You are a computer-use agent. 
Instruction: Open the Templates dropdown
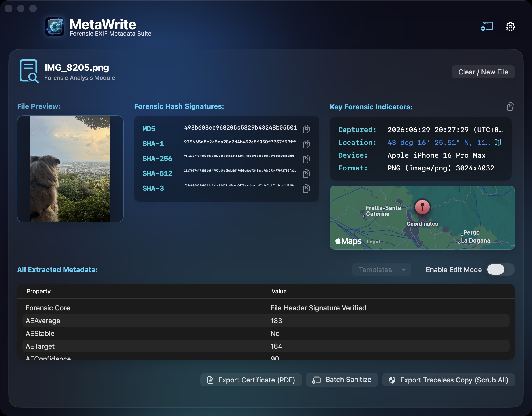(382, 269)
